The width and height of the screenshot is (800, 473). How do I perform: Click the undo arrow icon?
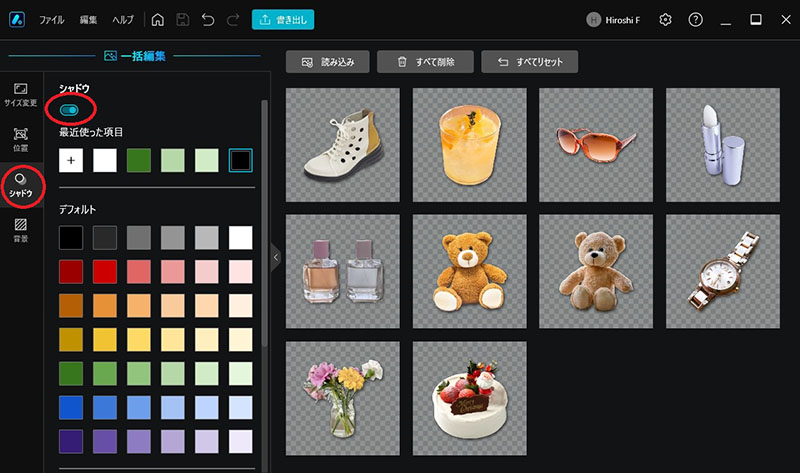208,20
